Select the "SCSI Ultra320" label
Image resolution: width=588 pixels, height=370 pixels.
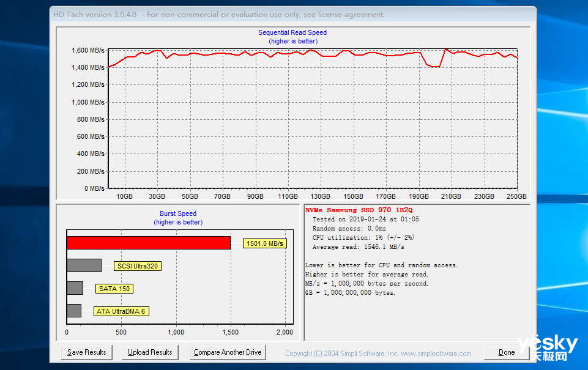tap(138, 266)
